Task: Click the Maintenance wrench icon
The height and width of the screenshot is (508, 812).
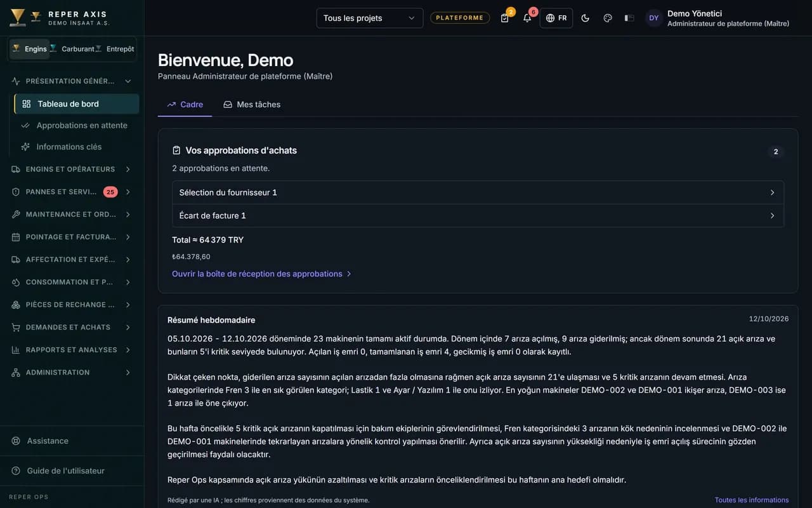Action: [x=16, y=215]
